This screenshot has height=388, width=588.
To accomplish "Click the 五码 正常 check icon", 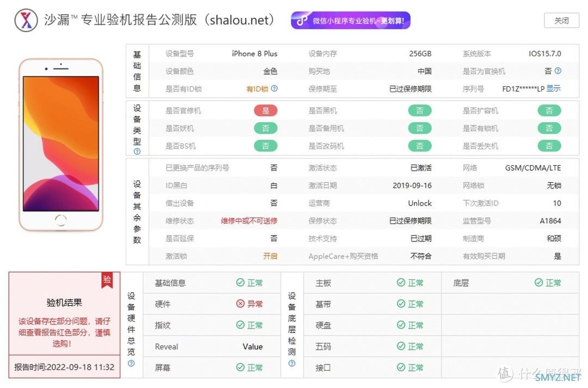I will coord(401,346).
